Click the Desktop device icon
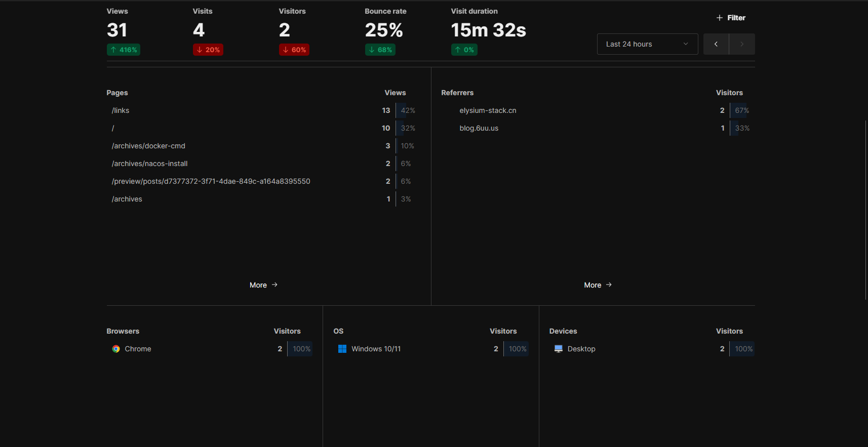The image size is (868, 447). click(x=559, y=349)
